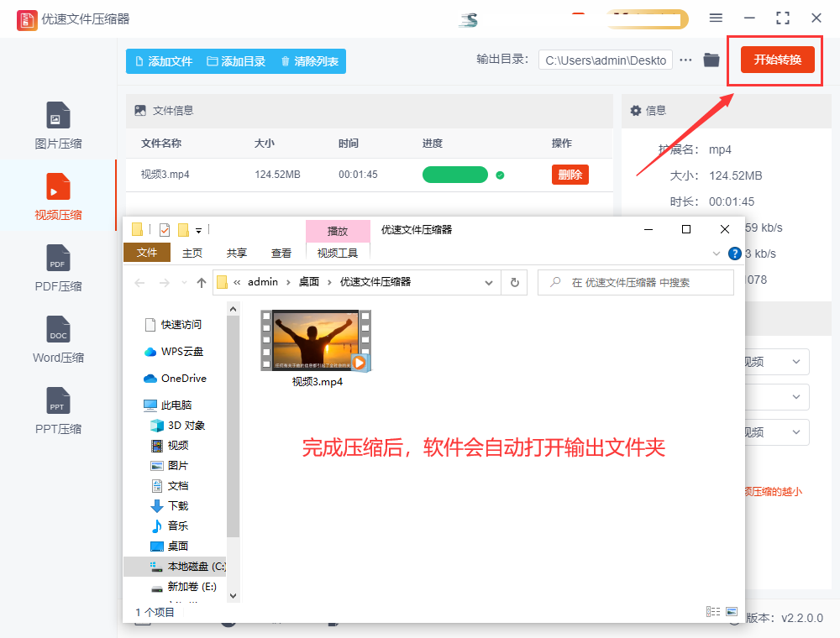Switch to the Word压缩 tool
This screenshot has height=638, width=840.
click(x=58, y=340)
